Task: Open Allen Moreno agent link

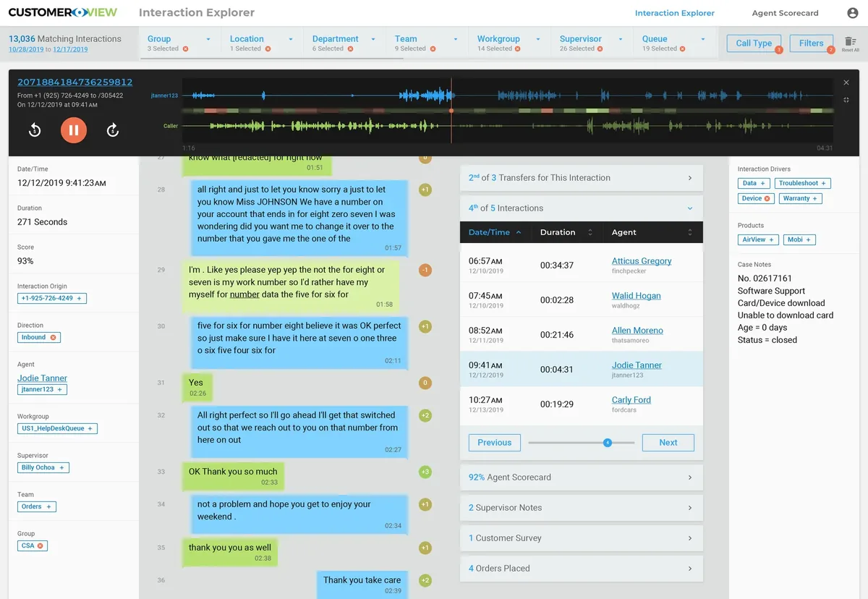Action: tap(637, 331)
